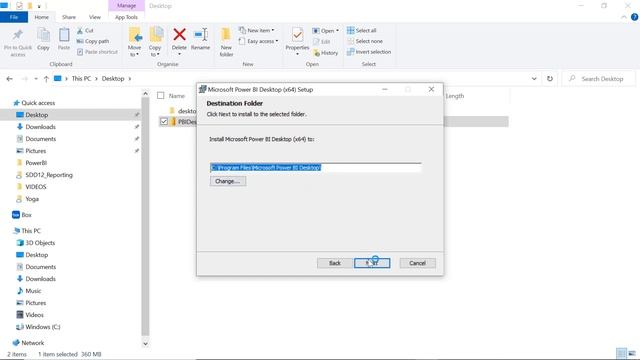Expand address bar history dropdown
This screenshot has height=360, width=640.
point(534,79)
